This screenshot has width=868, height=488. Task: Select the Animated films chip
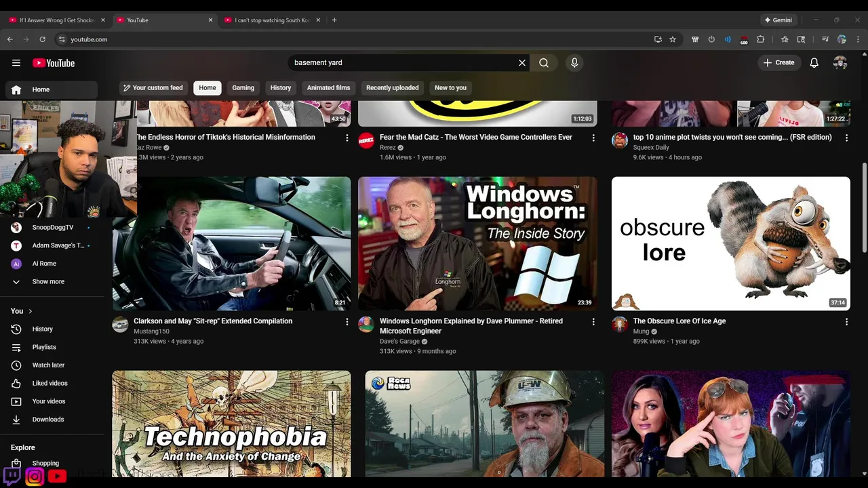[328, 87]
